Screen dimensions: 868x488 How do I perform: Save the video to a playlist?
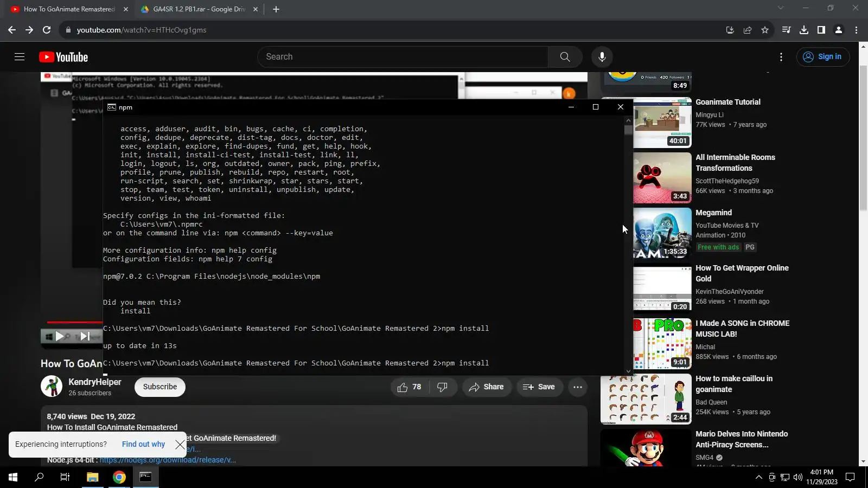(x=539, y=387)
